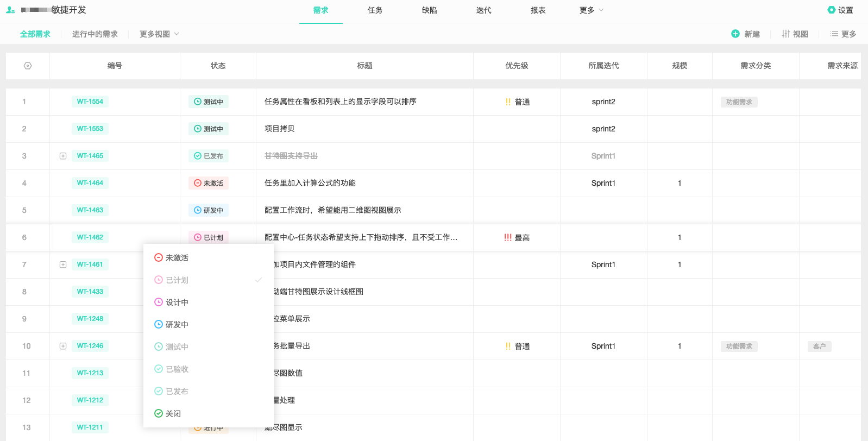Switch to the 迭代 tab
This screenshot has height=441, width=868.
(484, 10)
